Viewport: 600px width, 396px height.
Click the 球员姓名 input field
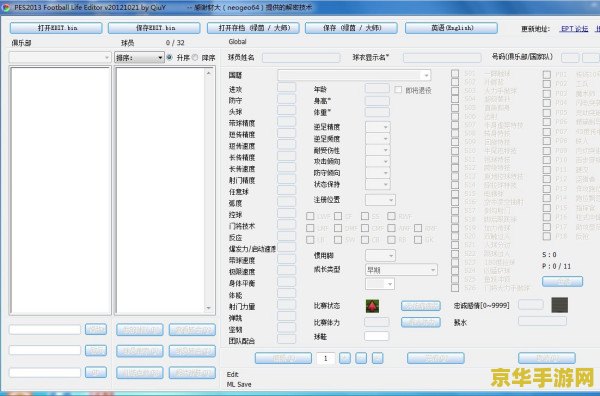pyautogui.click(x=301, y=58)
